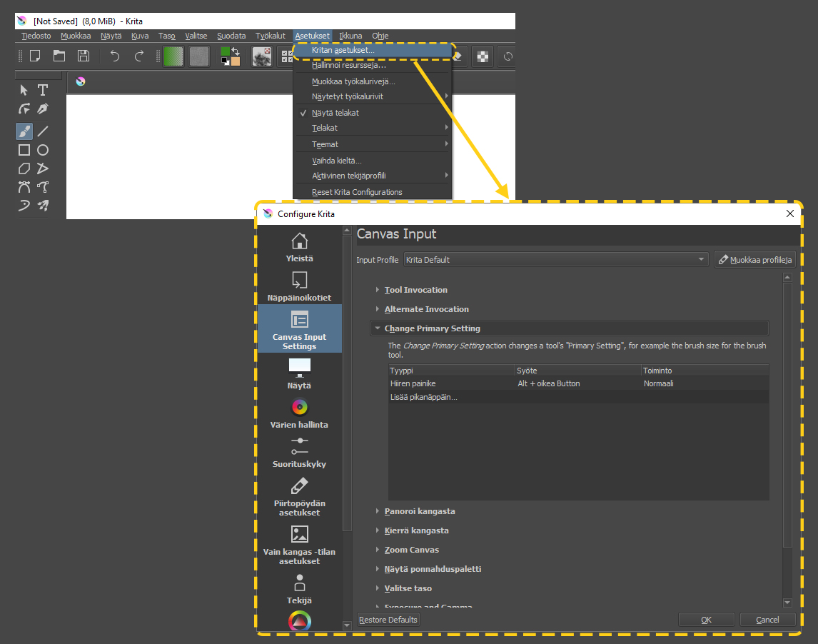818x644 pixels.
Task: Expand Kierrä kangasta section
Action: 416,530
